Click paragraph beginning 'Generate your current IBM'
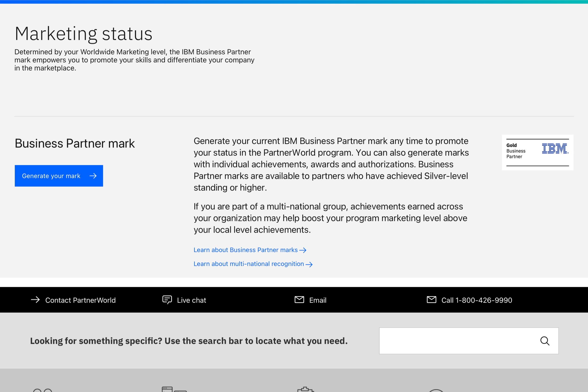Image resolution: width=588 pixels, height=392 pixels. coord(331,164)
